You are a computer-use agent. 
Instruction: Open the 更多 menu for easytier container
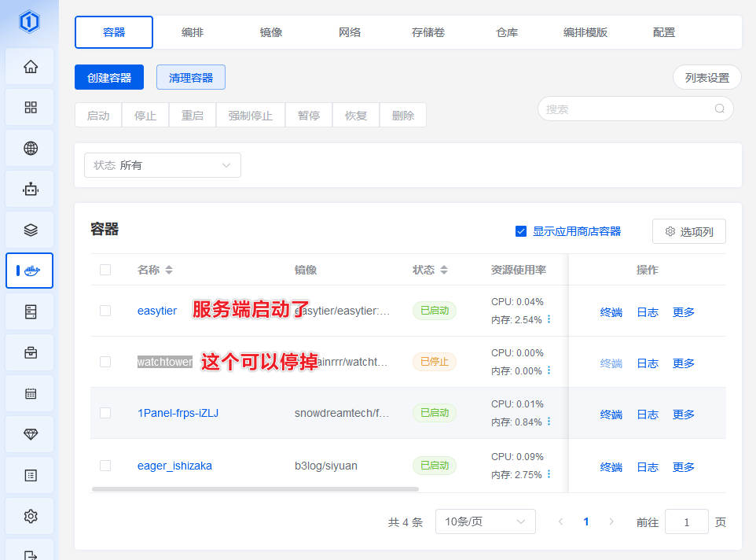tap(683, 311)
